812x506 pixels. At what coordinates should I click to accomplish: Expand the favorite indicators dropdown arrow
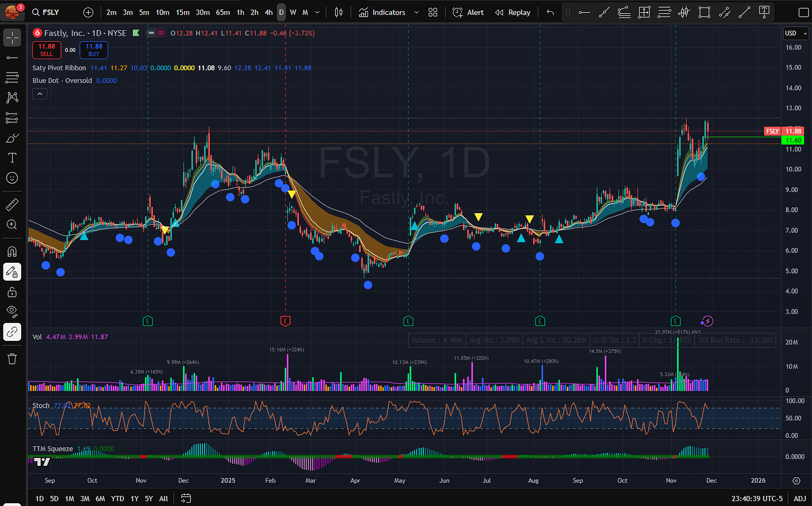[416, 12]
